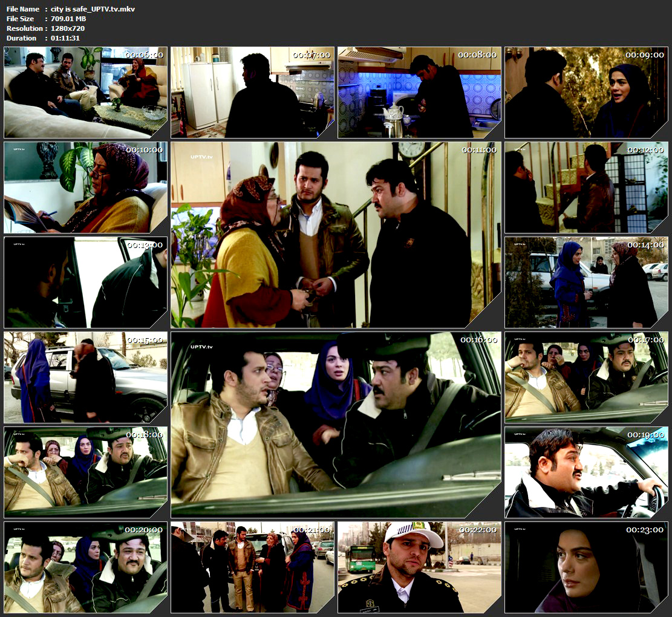Select the 00:08:00 kitchen thumbnail

419,93
